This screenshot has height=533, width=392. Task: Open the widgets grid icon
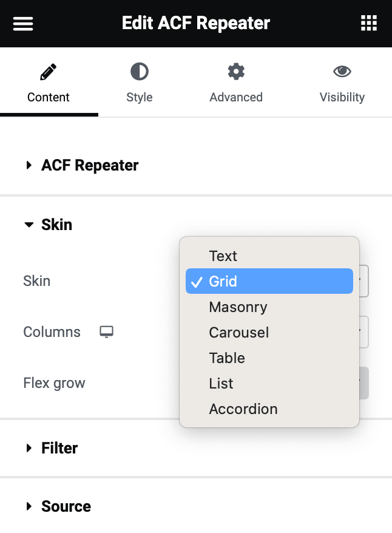tap(368, 23)
